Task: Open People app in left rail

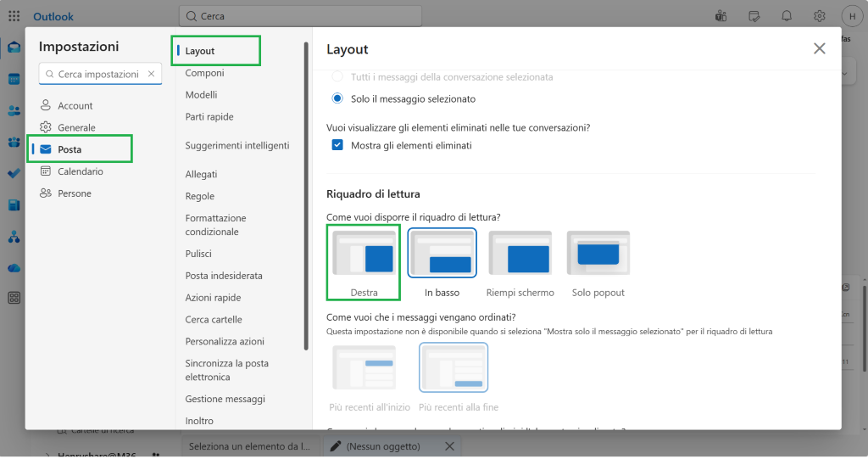Action: pos(14,111)
